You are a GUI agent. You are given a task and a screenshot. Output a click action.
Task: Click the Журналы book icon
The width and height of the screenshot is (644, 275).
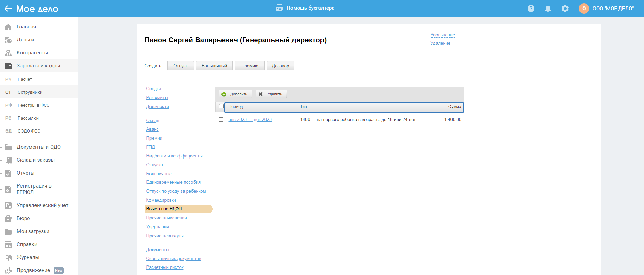click(8, 258)
